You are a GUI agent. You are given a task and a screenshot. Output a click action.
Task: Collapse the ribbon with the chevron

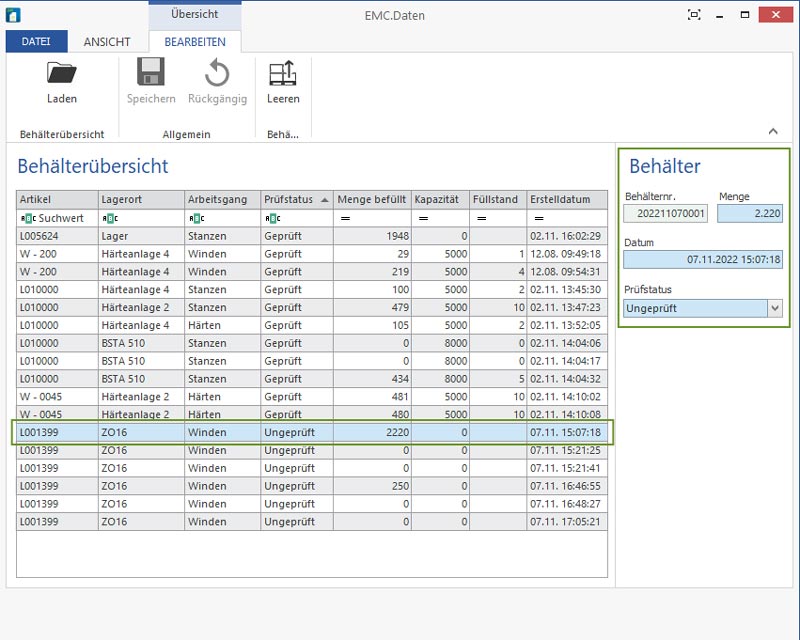point(772,131)
